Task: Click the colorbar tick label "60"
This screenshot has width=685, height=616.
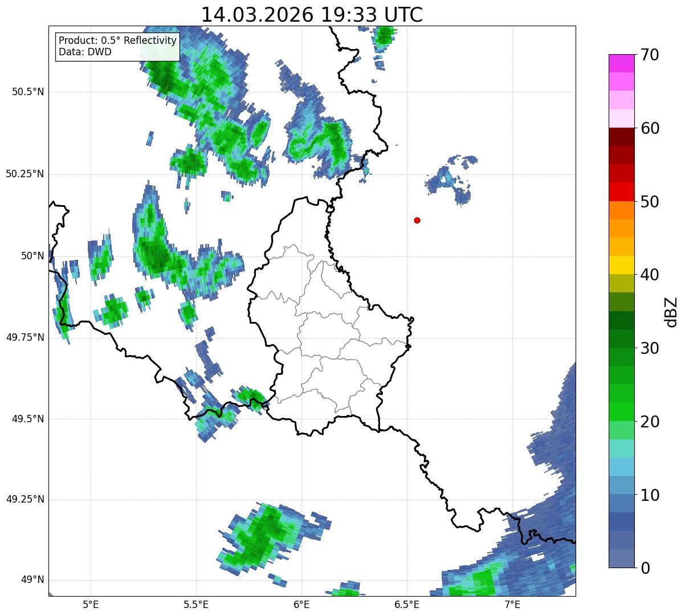Action: click(x=649, y=128)
